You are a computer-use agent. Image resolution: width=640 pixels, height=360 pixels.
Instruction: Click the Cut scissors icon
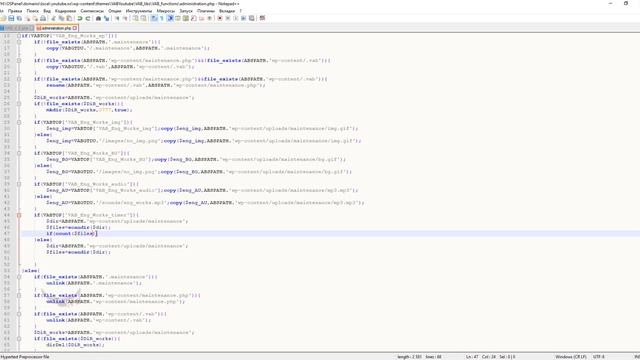[x=53, y=18]
